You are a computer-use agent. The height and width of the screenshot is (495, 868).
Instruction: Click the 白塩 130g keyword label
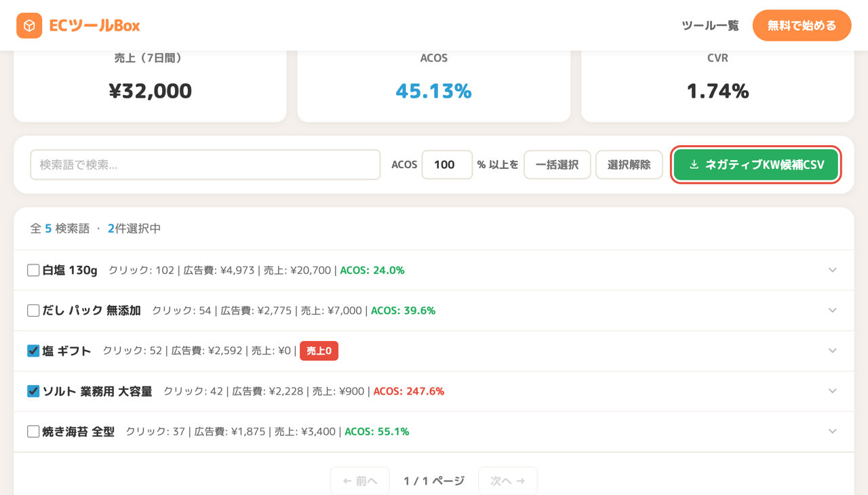70,270
